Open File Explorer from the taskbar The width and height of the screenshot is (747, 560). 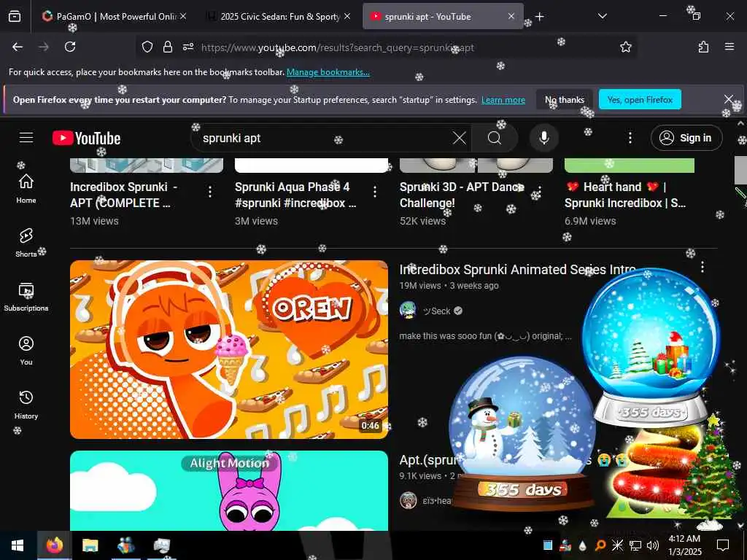pyautogui.click(x=90, y=545)
